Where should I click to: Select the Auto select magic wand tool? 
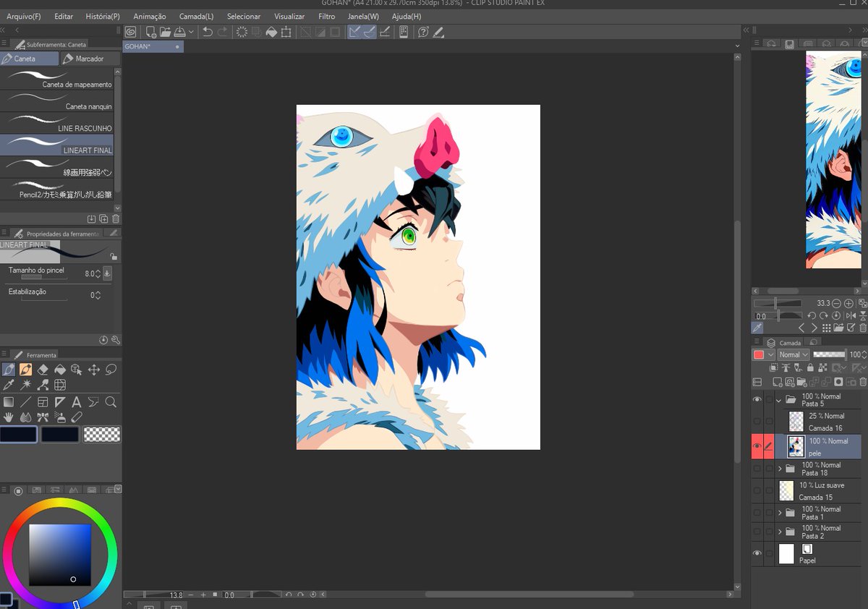(26, 386)
